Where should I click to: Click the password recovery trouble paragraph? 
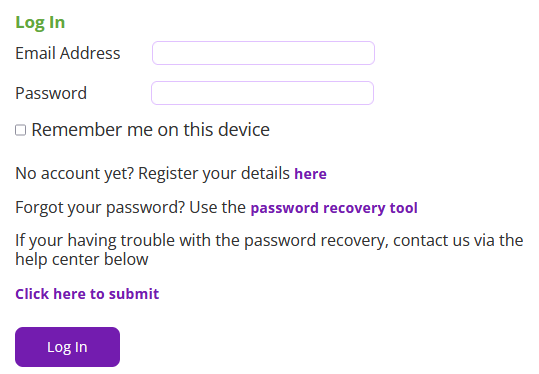[269, 250]
